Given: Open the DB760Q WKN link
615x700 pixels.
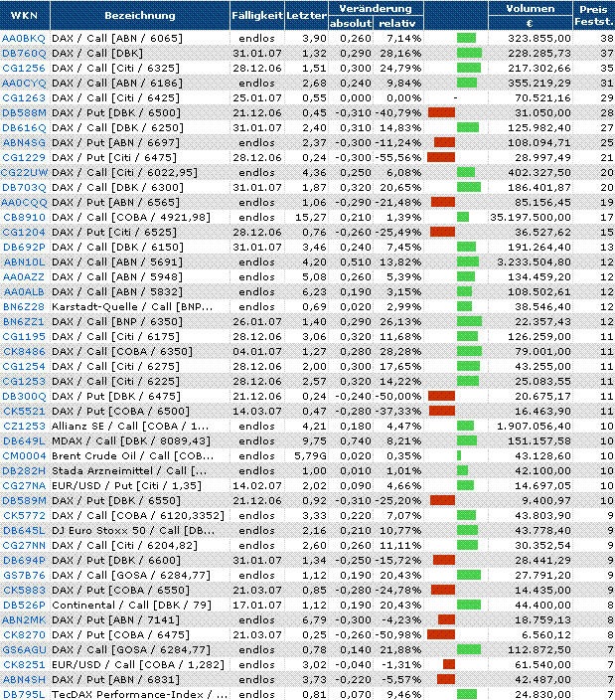Looking at the screenshot, I should pos(24,53).
